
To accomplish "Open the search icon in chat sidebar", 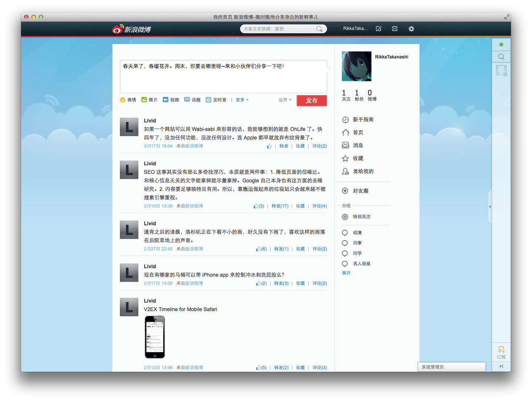I will [x=501, y=57].
